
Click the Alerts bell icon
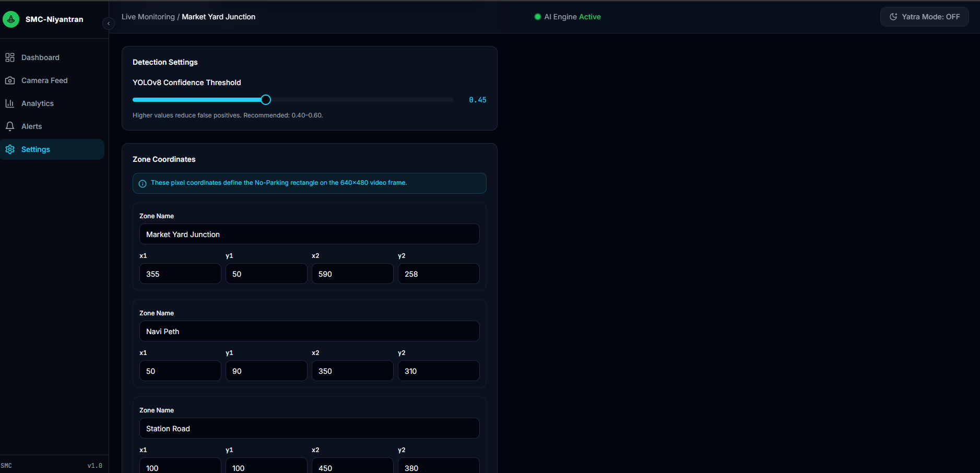click(10, 126)
